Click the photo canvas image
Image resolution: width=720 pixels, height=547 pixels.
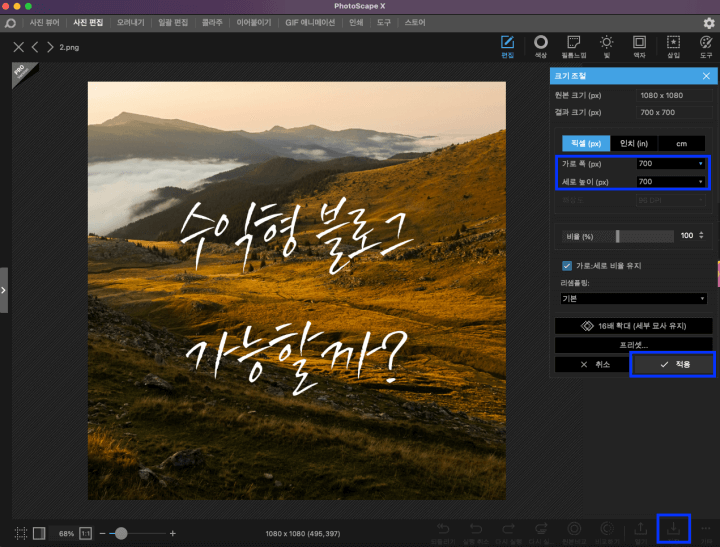point(297,291)
